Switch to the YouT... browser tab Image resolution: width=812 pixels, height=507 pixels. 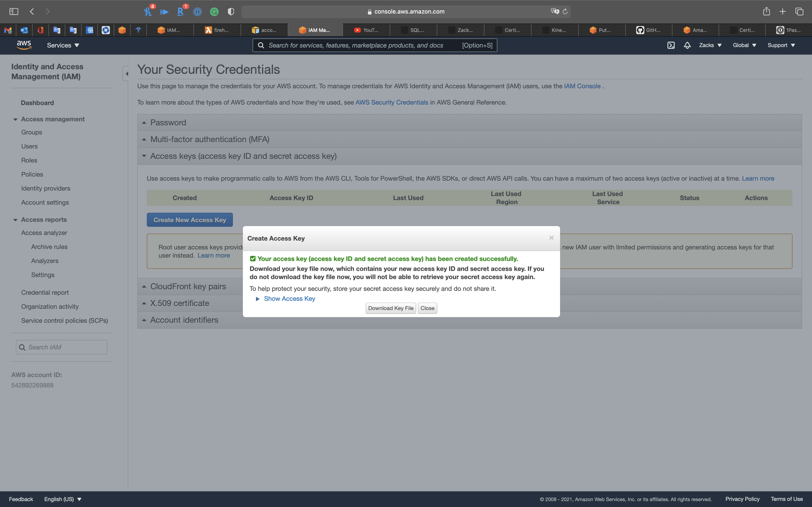pos(366,30)
